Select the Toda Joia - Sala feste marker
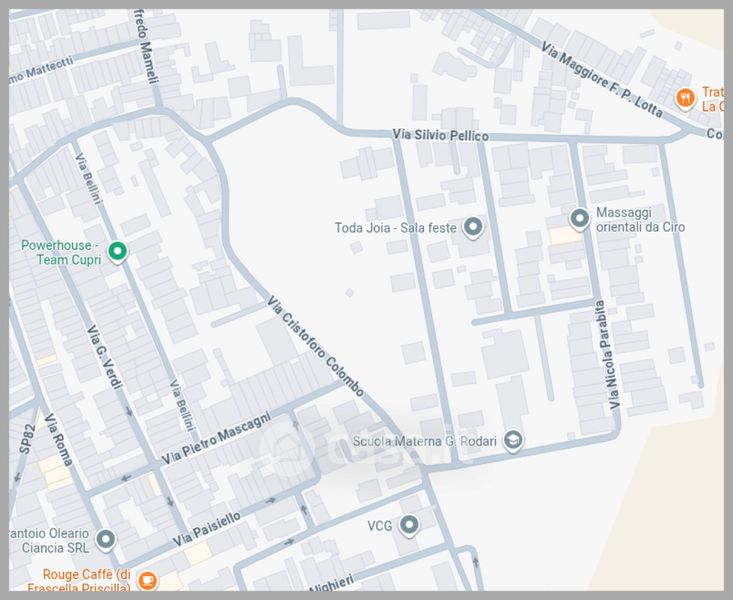Image resolution: width=733 pixels, height=600 pixels. tap(473, 228)
